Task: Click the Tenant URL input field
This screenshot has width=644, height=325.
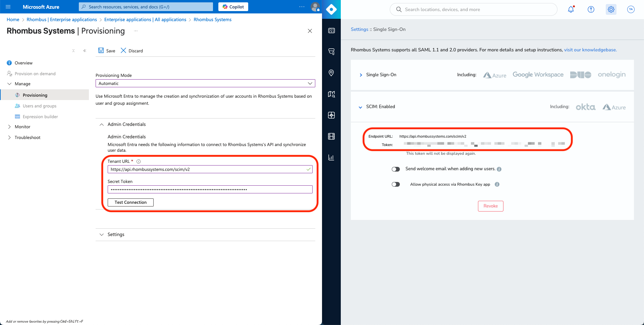Action: 210,169
